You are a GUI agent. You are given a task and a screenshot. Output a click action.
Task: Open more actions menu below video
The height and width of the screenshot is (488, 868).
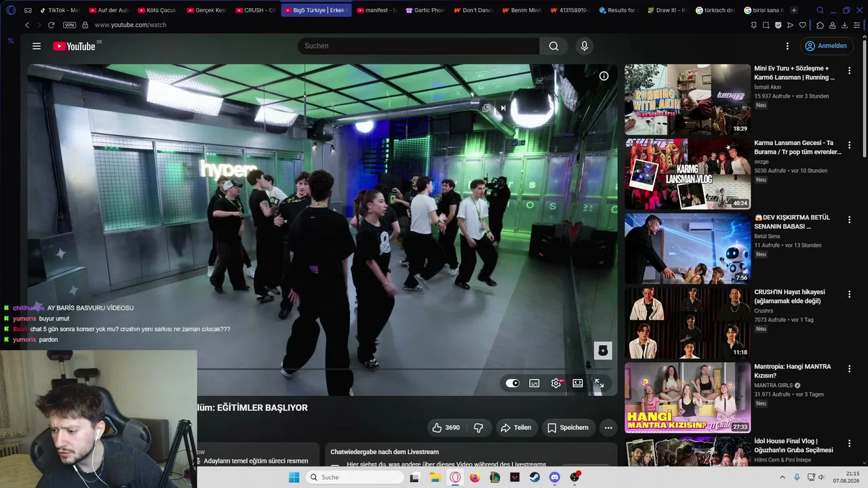tap(608, 428)
